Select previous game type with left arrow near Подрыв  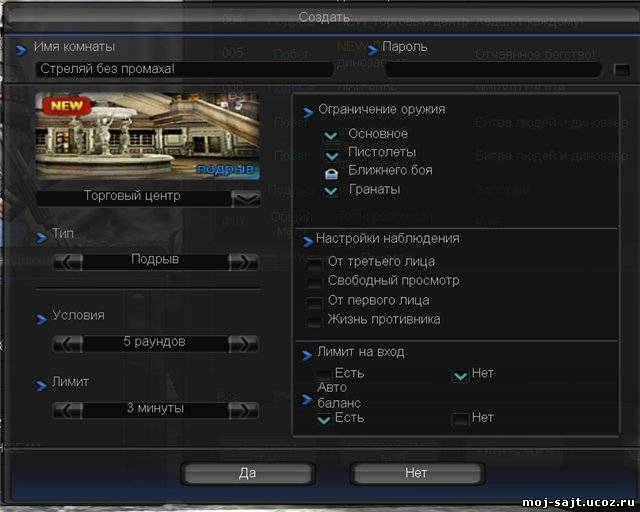68,262
